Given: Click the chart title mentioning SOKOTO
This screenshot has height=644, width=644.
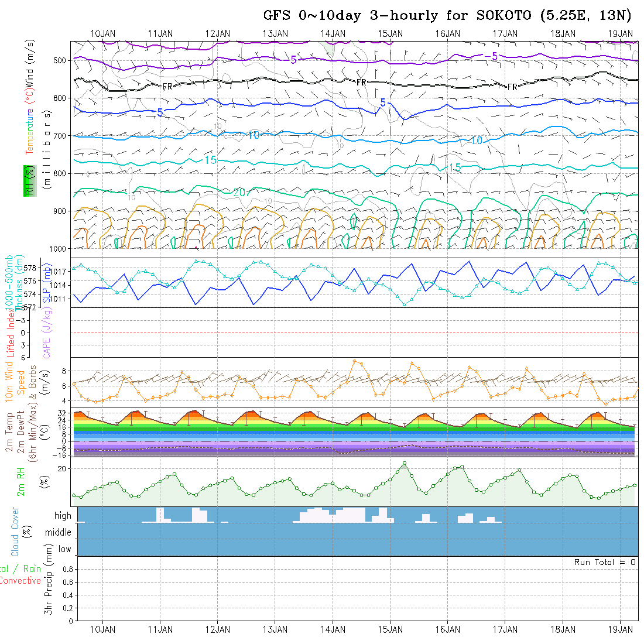Looking at the screenshot, I should 450,15.
